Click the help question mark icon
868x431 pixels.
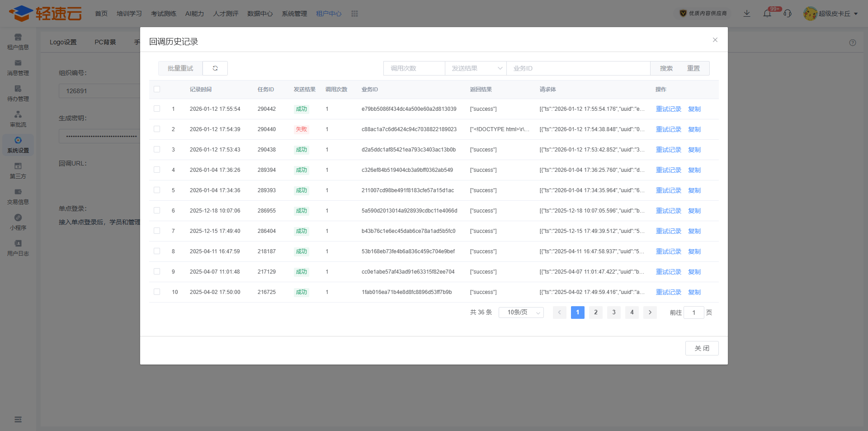853,43
